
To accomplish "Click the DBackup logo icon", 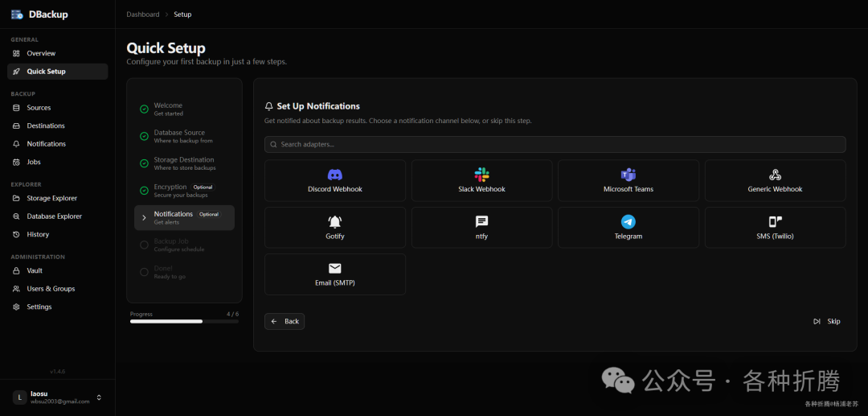I will point(17,14).
